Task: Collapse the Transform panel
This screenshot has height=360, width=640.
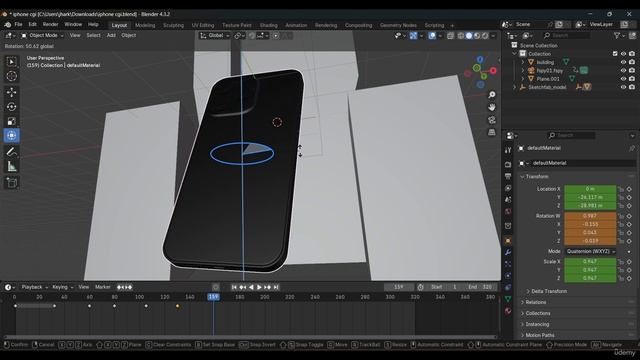Action: coord(536,177)
